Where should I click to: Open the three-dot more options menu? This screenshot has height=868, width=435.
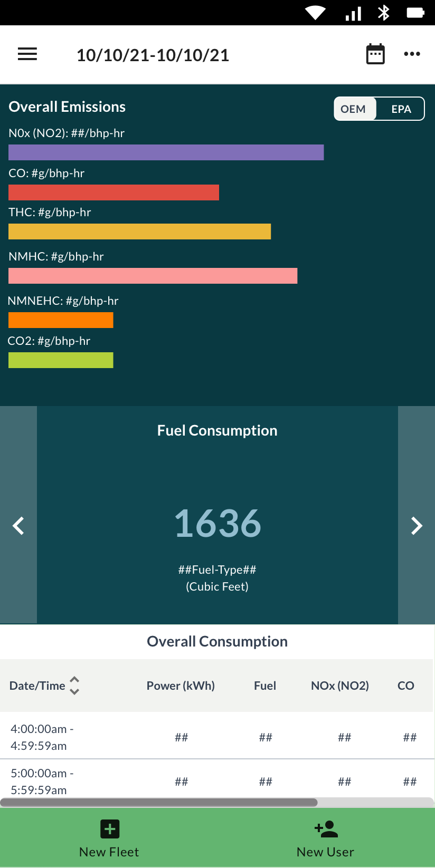tap(412, 54)
